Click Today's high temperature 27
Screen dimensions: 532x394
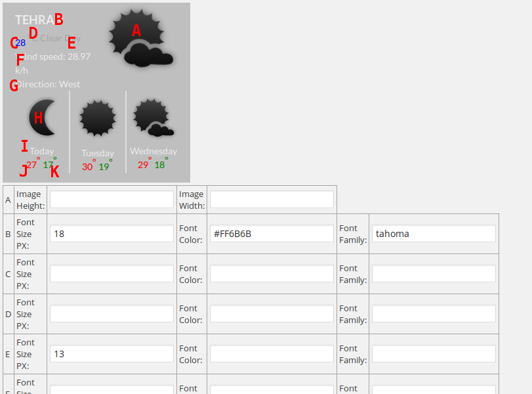pyautogui.click(x=31, y=165)
